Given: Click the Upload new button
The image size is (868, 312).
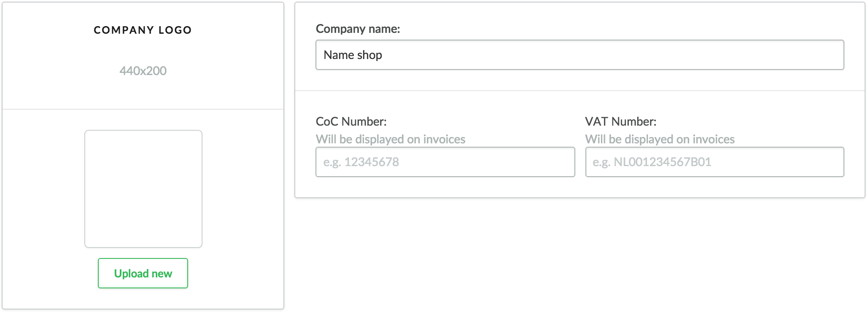Looking at the screenshot, I should [x=143, y=273].
